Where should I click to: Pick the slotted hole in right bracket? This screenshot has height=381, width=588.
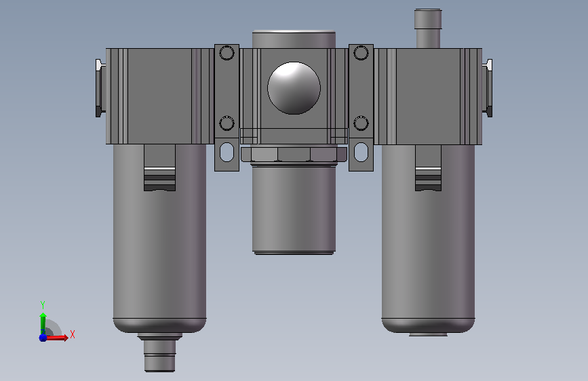pos(361,152)
